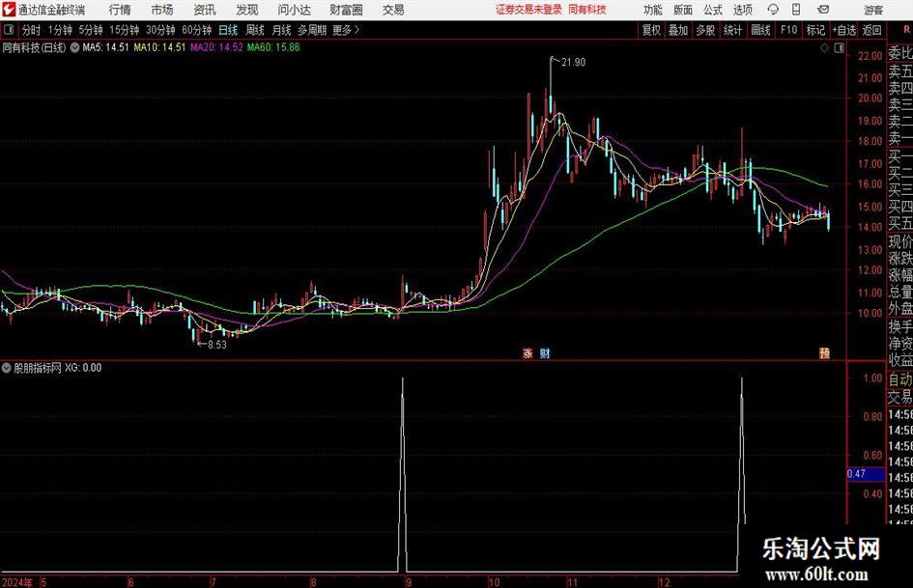Click the 叠加 overlay button

click(x=678, y=30)
